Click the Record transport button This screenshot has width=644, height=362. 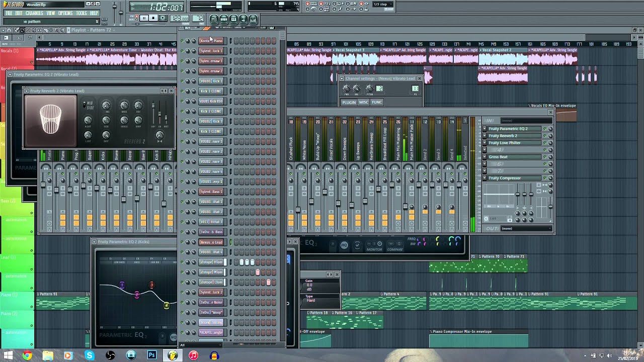tap(163, 18)
